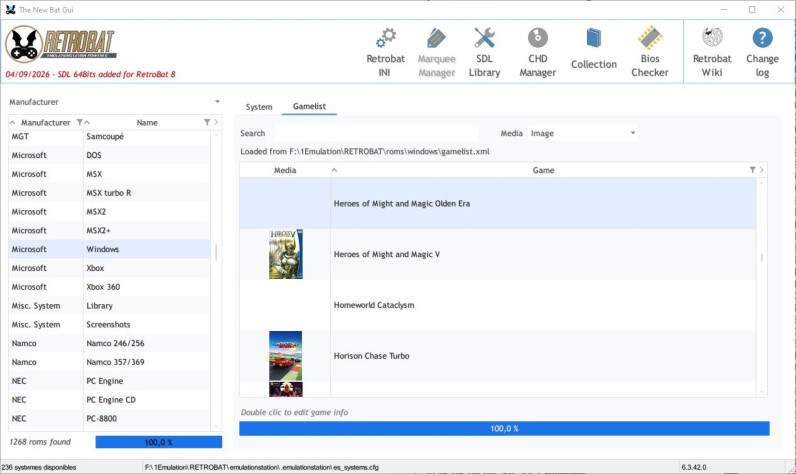Select the Gamelist tab

click(309, 106)
